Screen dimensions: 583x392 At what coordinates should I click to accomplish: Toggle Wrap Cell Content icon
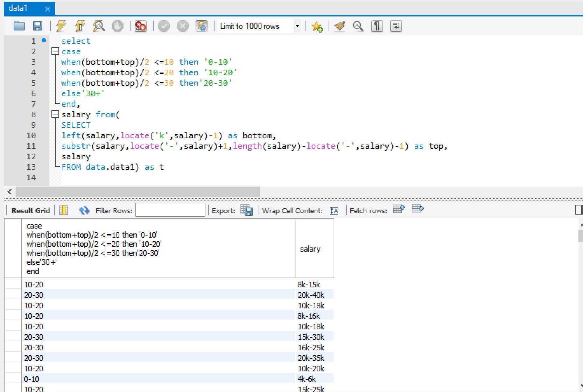click(x=334, y=210)
